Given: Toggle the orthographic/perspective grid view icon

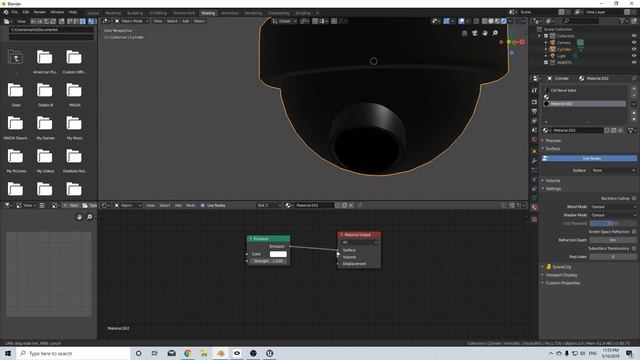Looking at the screenshot, I should [x=464, y=33].
